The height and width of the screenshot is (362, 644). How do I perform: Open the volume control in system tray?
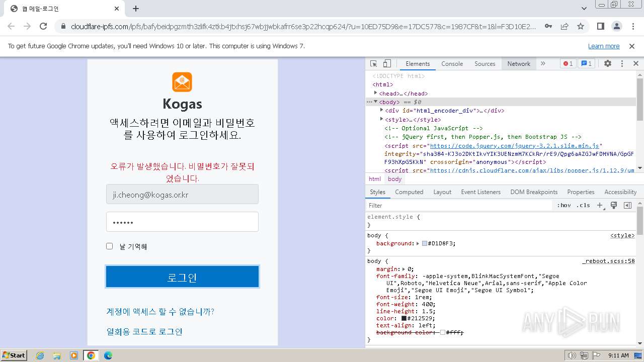(572, 355)
